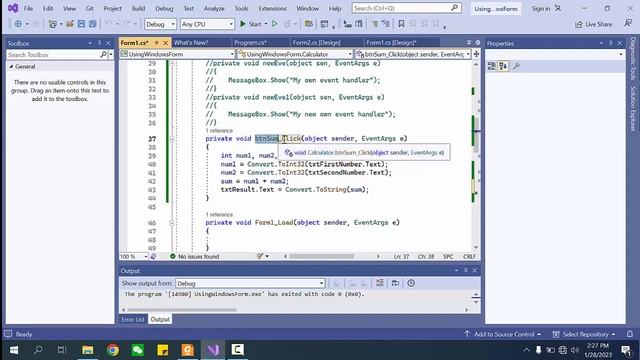Click the feedback icon at top right
Screen dimensions: 640x360
point(628,24)
